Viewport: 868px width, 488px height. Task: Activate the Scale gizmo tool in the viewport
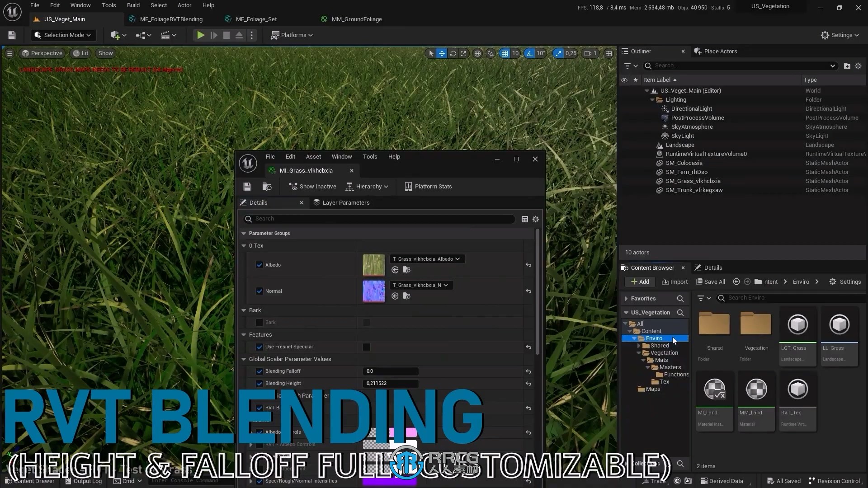pos(463,53)
